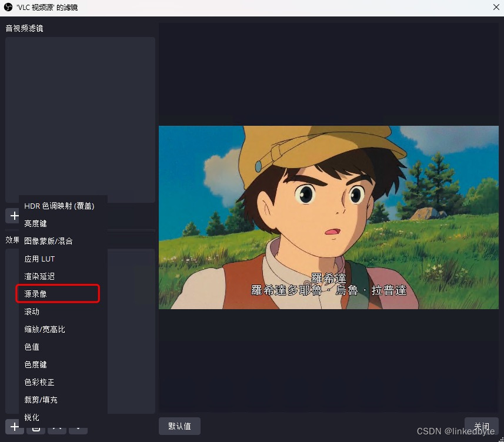
Task: Choose 缩放/宽高比 from the filter list
Action: [x=63, y=329]
